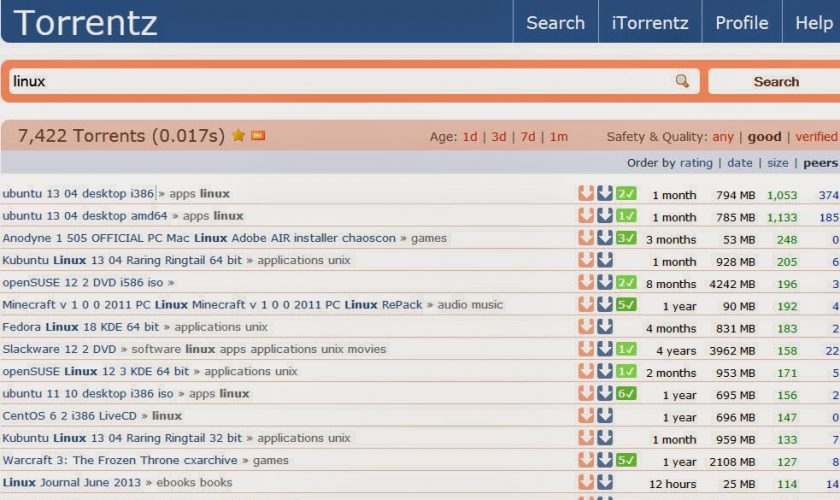Image resolution: width=840 pixels, height=500 pixels.
Task: Filter results by age 1d
Action: point(469,137)
